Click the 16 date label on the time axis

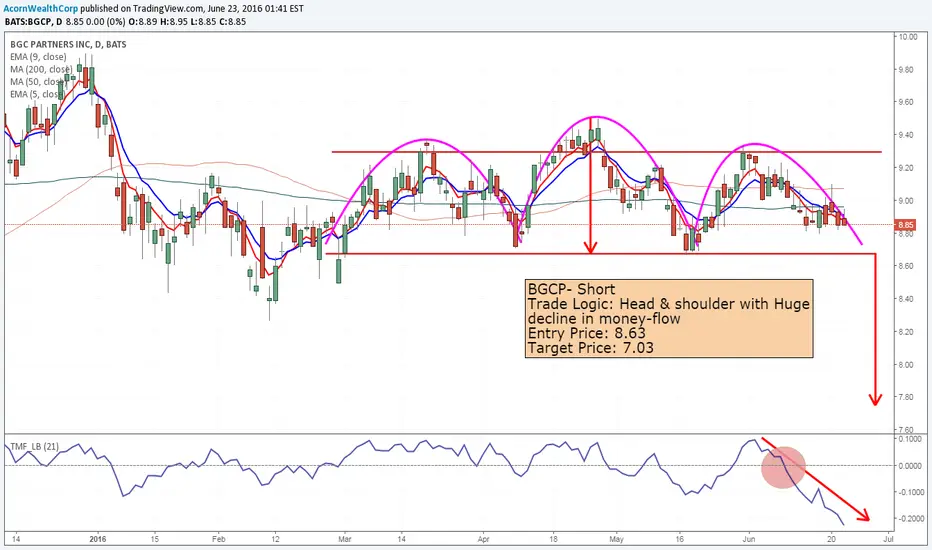click(679, 539)
